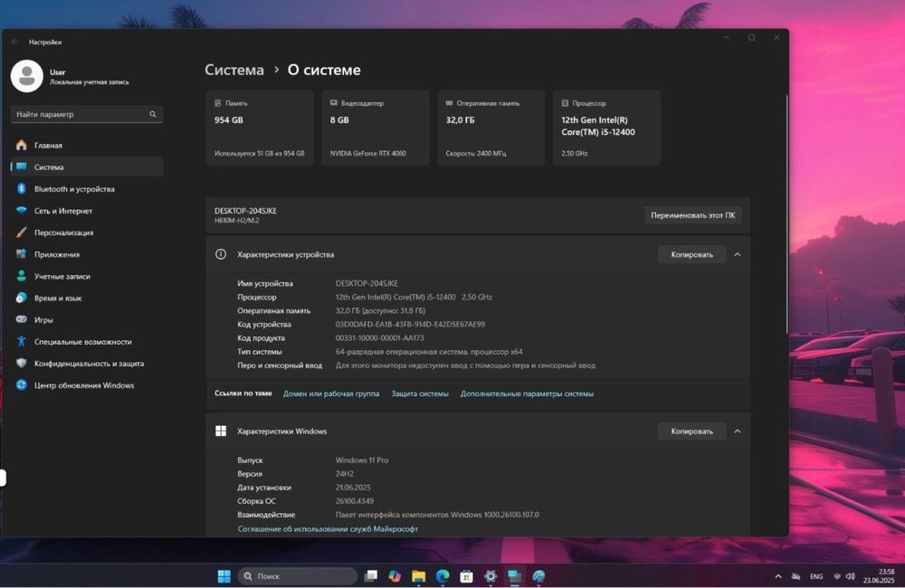
Task: Show hidden system tray icons
Action: pos(778,576)
